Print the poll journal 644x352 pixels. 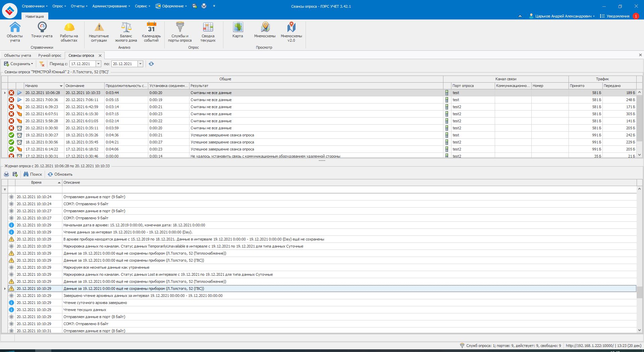point(6,174)
